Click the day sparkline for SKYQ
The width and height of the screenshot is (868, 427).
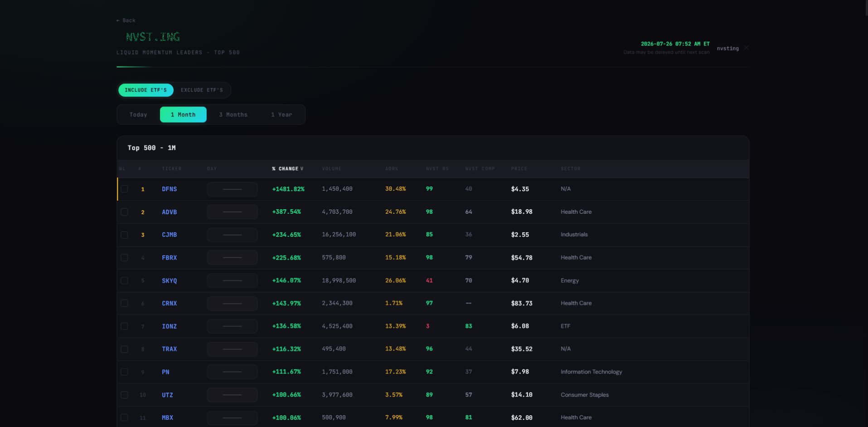[x=232, y=280]
